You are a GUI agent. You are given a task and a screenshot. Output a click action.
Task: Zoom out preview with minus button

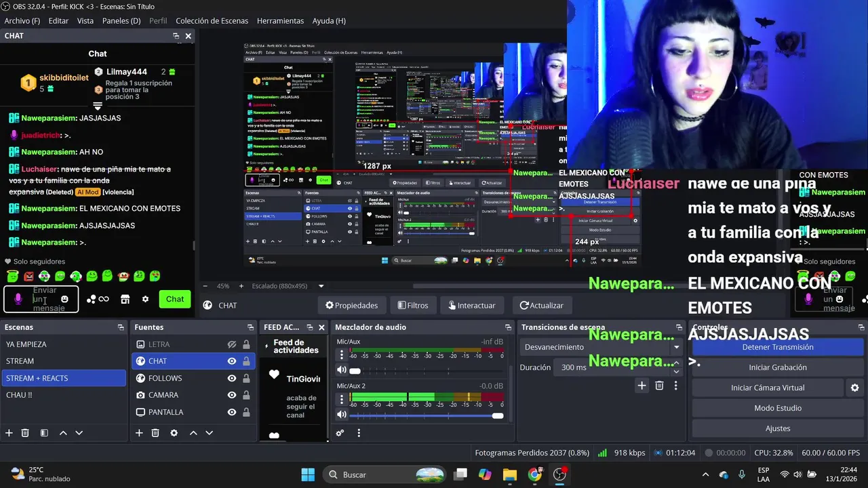(x=205, y=286)
